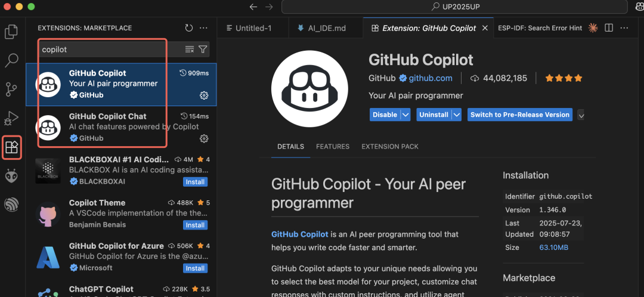Image resolution: width=644 pixels, height=297 pixels.
Task: Click Switch to Pre-Release Version button
Action: point(520,115)
